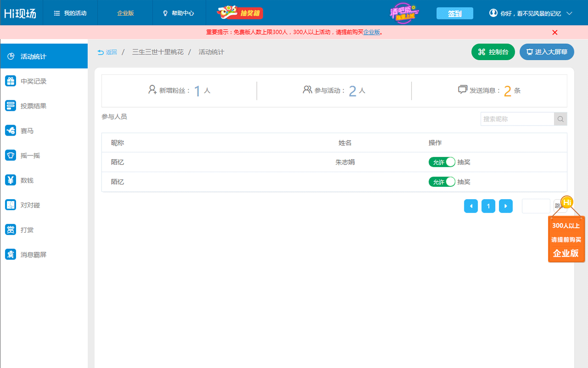Click the 赛马 horse icon
This screenshot has height=368, width=588.
tap(11, 131)
